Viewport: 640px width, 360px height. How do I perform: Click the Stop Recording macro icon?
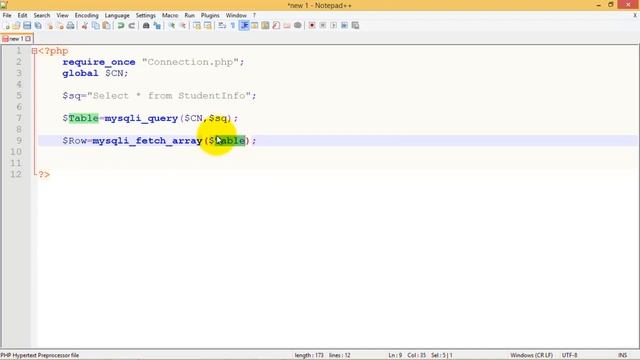point(323,26)
